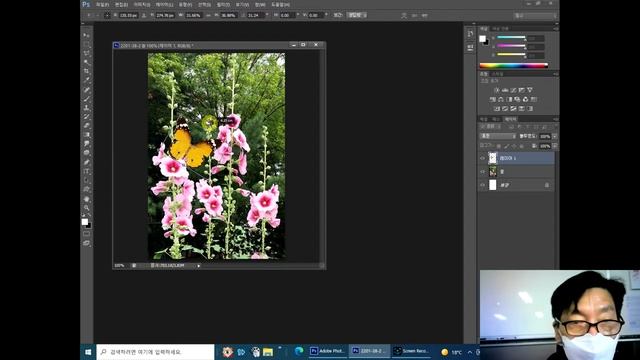Screen dimensions: 640x360
Task: Click the X position field in options bar
Action: (128, 15)
